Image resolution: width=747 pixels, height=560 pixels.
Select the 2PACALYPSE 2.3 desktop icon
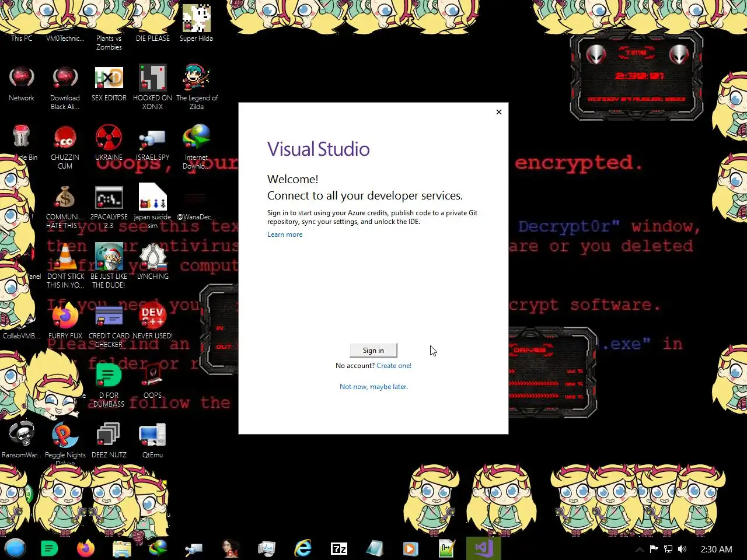coord(109,206)
